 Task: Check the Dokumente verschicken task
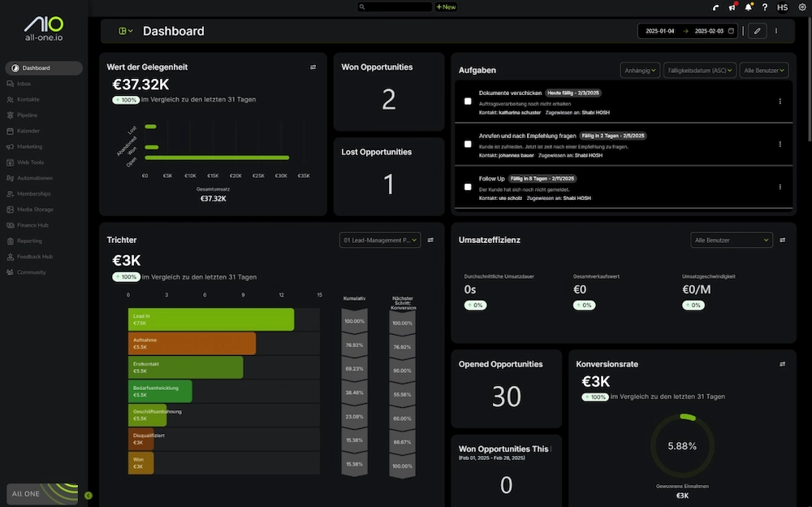[x=468, y=102]
